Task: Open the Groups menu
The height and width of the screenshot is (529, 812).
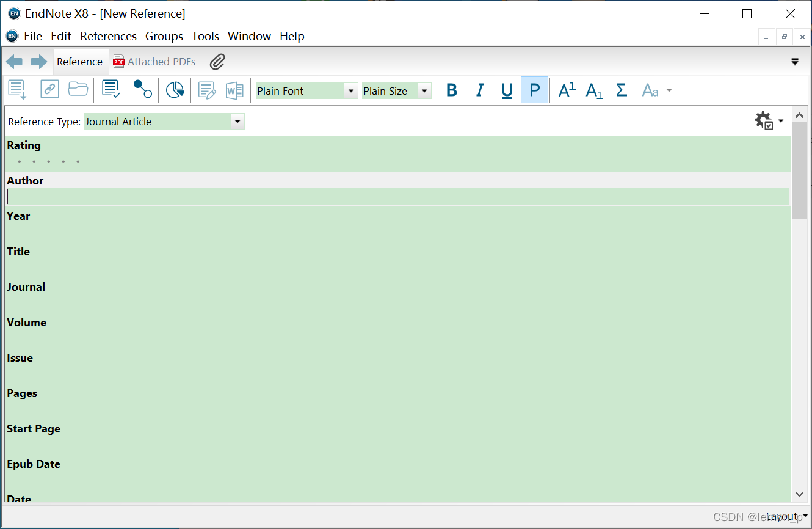Action: click(164, 37)
